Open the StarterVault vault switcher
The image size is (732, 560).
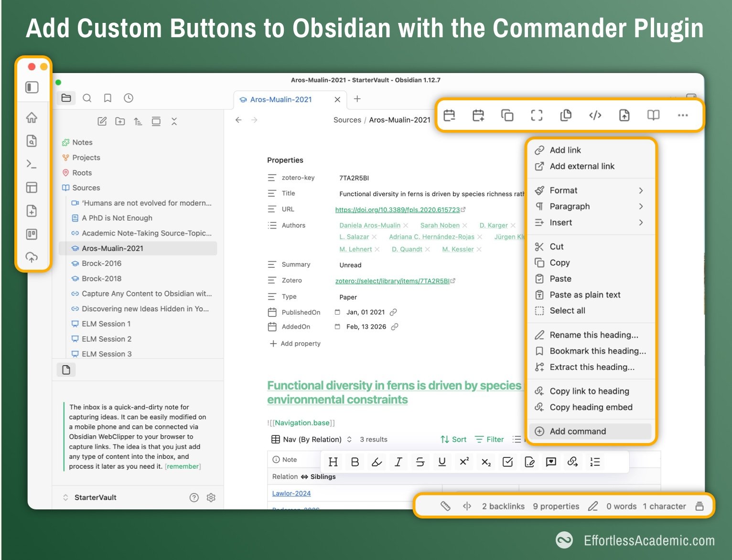point(90,497)
